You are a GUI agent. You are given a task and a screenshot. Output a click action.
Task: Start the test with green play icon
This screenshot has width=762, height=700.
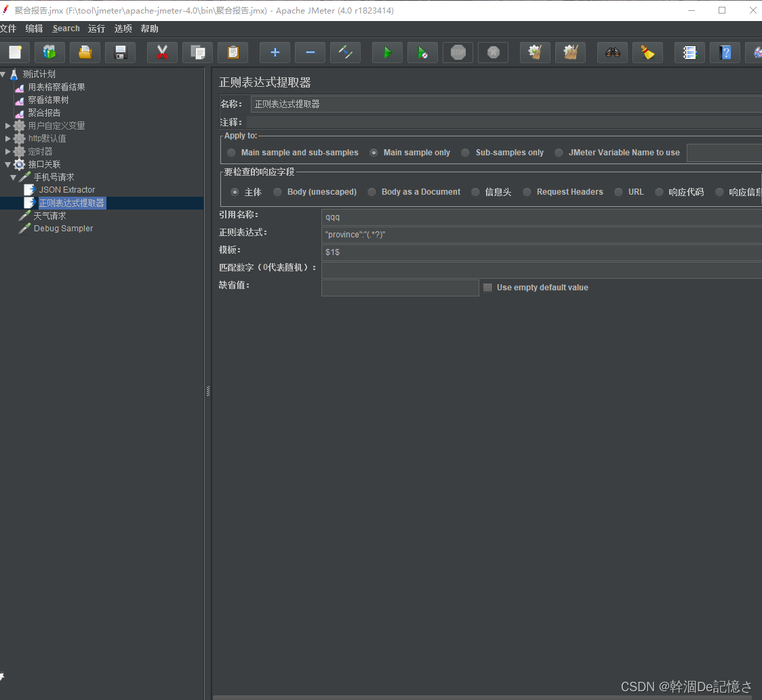pyautogui.click(x=387, y=52)
